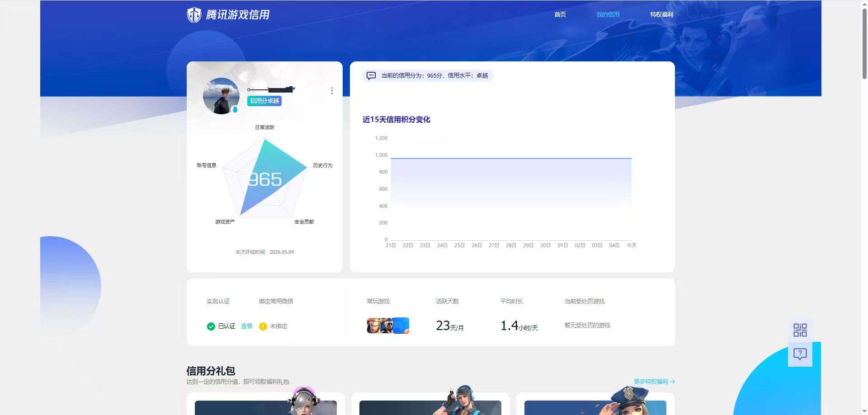The height and width of the screenshot is (415, 868).
Task: Click the 游戏资产 radar axis label
Action: point(225,222)
